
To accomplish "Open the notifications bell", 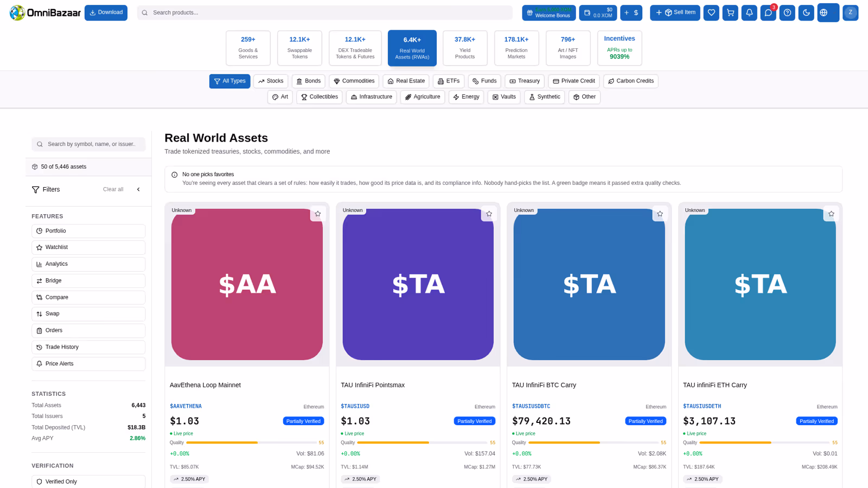I will click(x=749, y=12).
